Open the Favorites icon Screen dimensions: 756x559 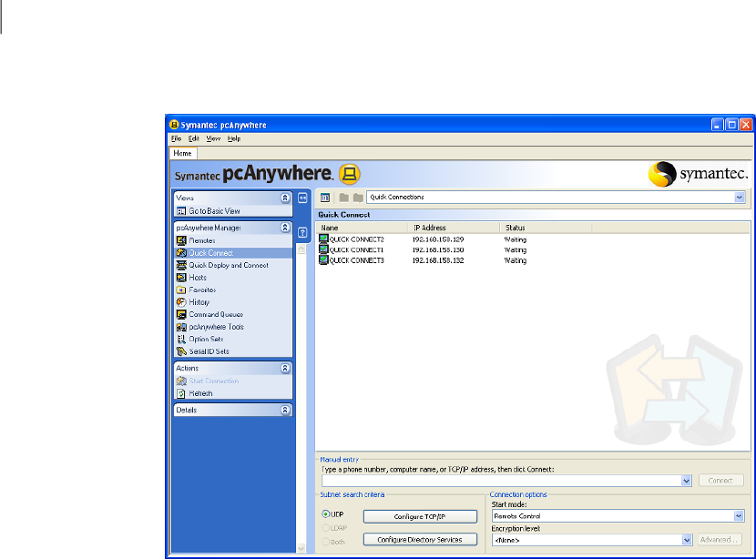pyautogui.click(x=181, y=290)
